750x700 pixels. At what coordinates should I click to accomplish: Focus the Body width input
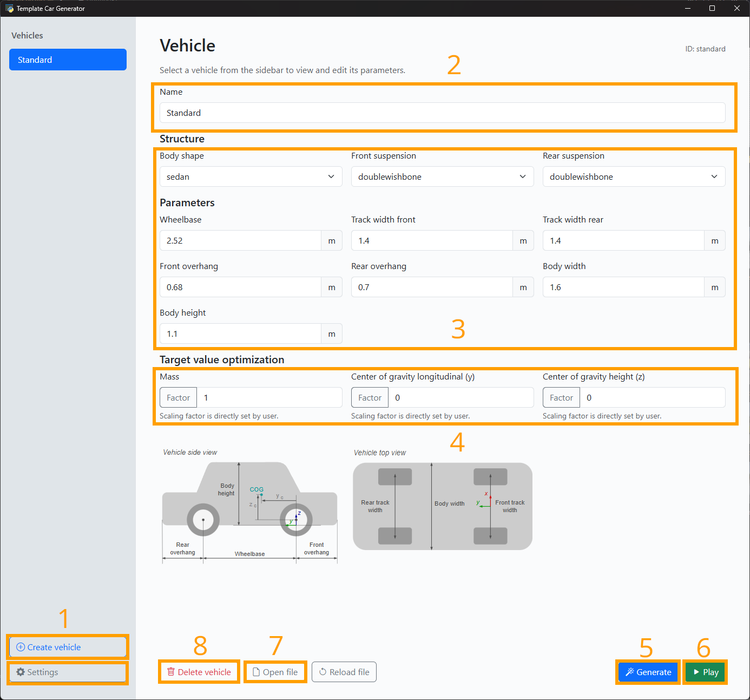pyautogui.click(x=623, y=287)
